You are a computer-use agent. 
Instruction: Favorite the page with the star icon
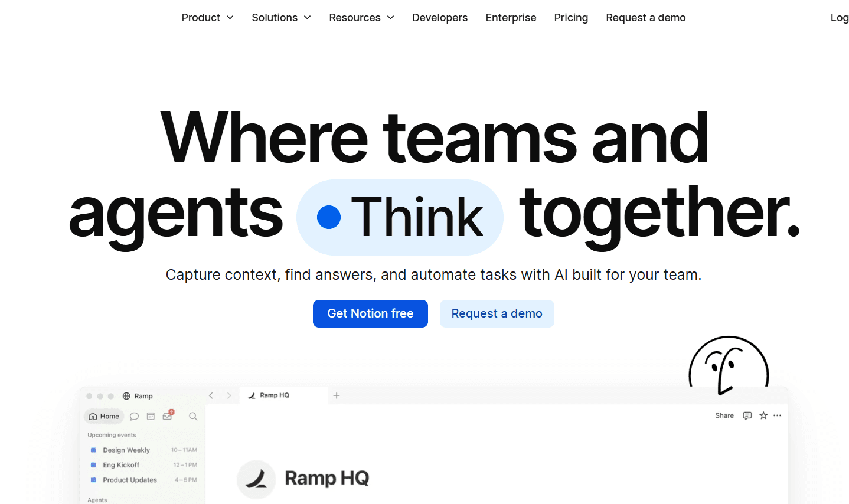(763, 415)
